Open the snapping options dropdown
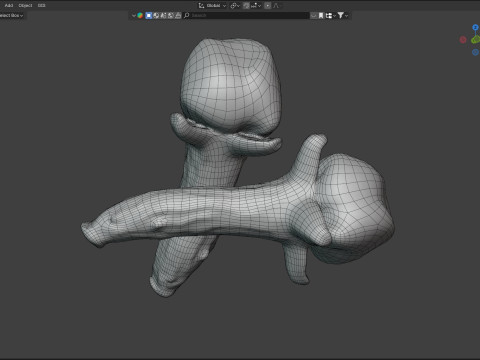480x360 pixels. pyautogui.click(x=256, y=6)
